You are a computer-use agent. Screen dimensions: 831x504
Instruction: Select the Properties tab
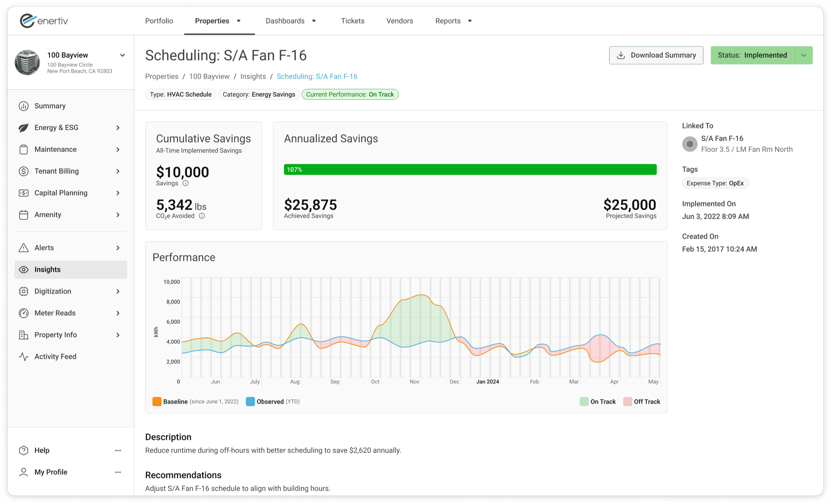tap(212, 21)
